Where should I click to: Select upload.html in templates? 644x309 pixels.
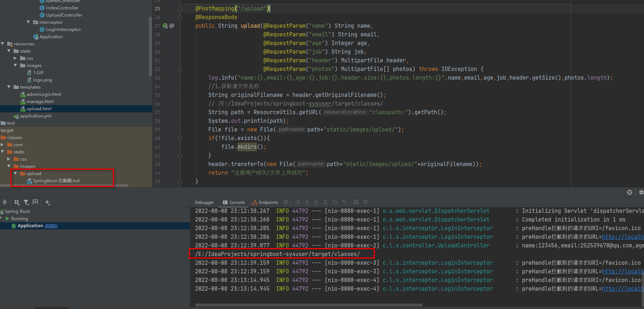click(x=39, y=109)
